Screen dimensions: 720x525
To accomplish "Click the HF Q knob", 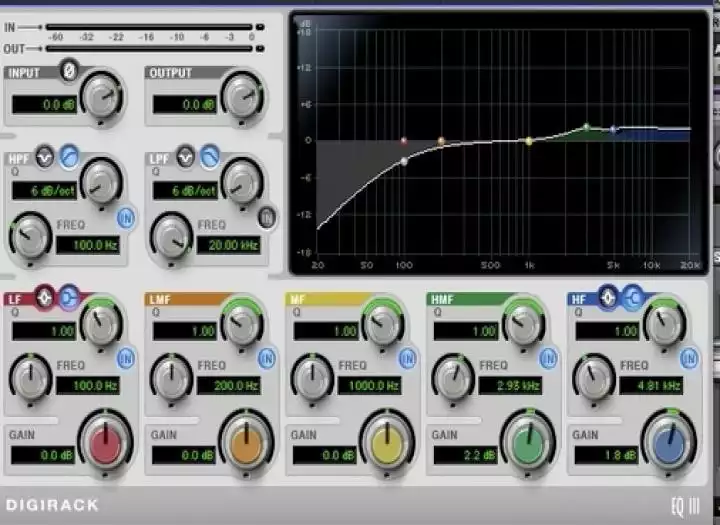I will tap(665, 323).
